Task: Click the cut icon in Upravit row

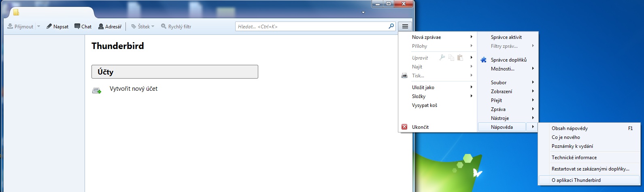Action: pos(442,58)
